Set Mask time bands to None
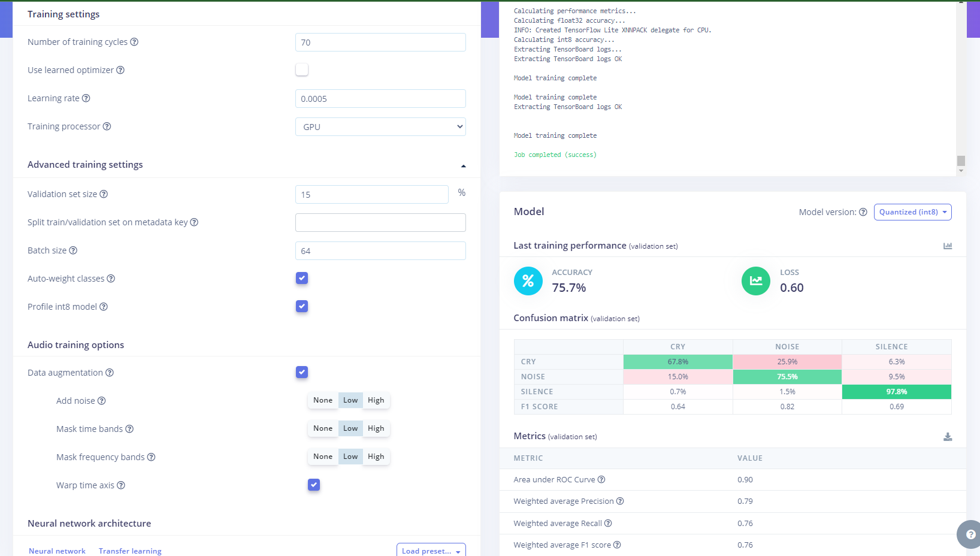 322,428
